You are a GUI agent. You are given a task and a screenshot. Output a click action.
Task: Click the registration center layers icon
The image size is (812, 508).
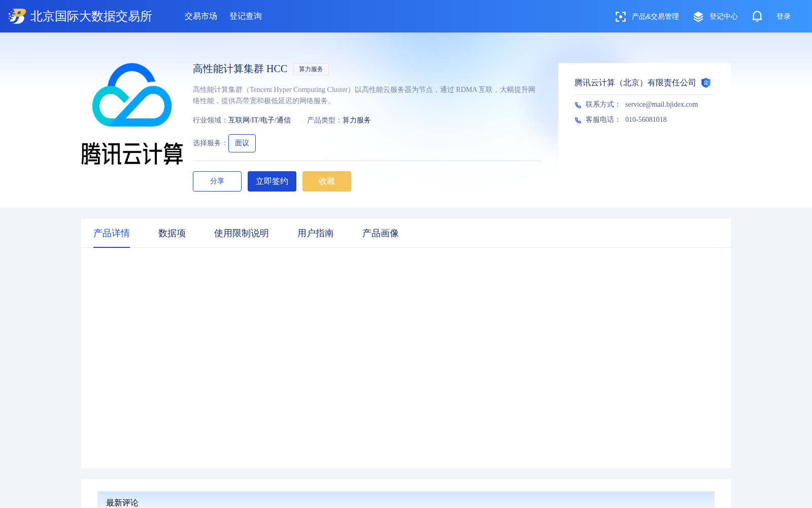698,17
